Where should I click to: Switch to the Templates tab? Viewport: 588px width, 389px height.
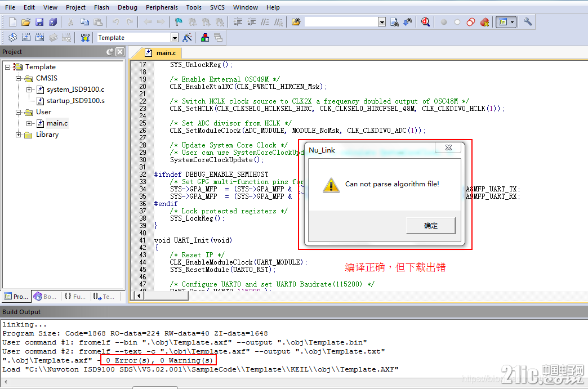tap(104, 297)
